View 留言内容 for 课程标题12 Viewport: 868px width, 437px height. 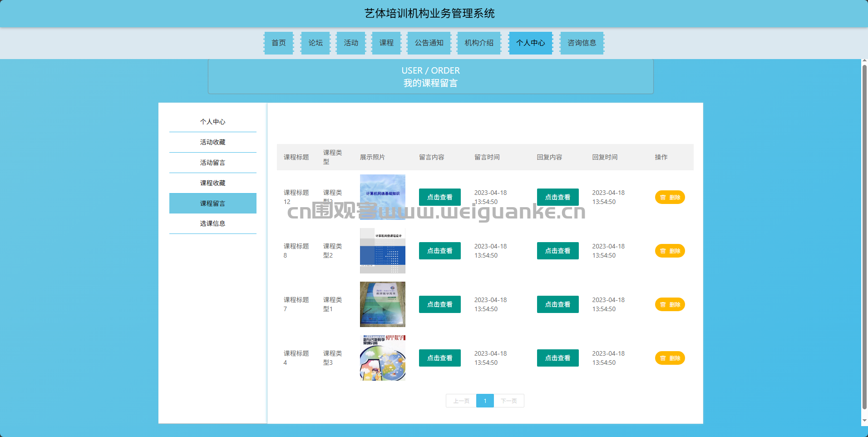(440, 197)
